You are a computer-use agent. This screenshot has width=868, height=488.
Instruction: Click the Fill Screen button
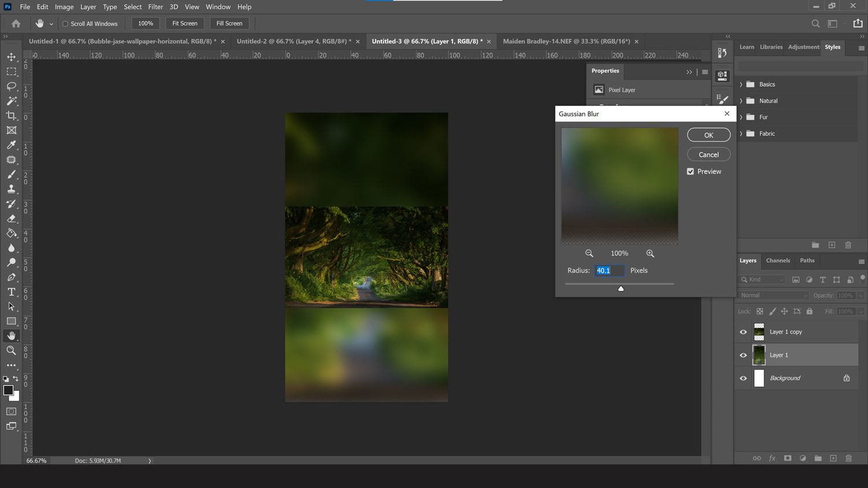(x=229, y=24)
